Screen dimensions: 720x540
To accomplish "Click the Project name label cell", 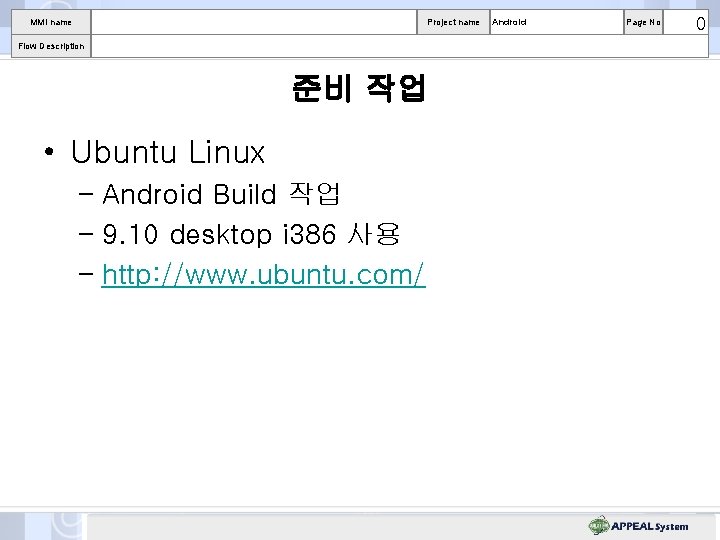I will click(x=453, y=22).
